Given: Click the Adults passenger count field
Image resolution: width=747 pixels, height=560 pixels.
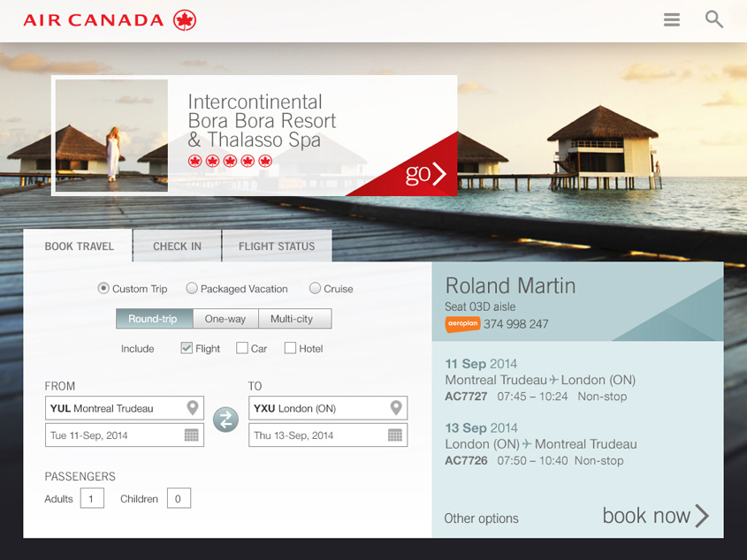Looking at the screenshot, I should point(92,498).
